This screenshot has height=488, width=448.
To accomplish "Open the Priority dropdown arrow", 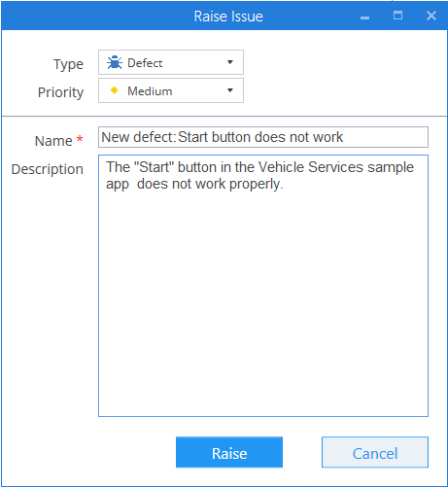I will click(230, 90).
